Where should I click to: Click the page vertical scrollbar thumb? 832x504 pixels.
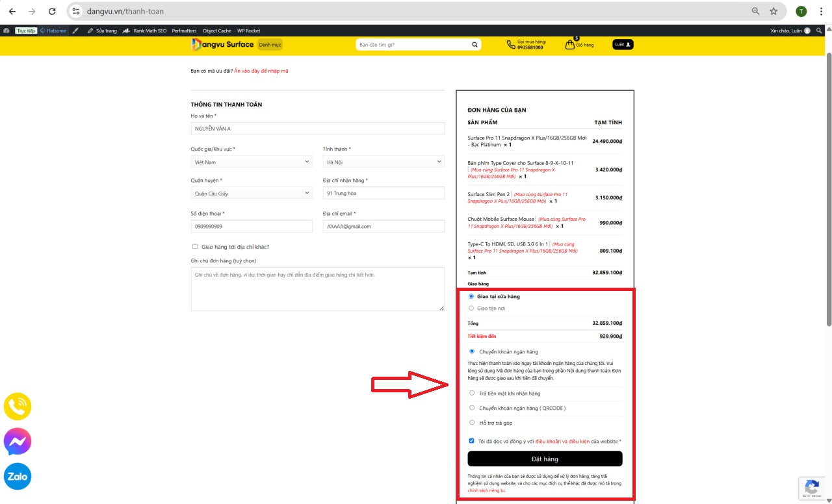point(828,188)
